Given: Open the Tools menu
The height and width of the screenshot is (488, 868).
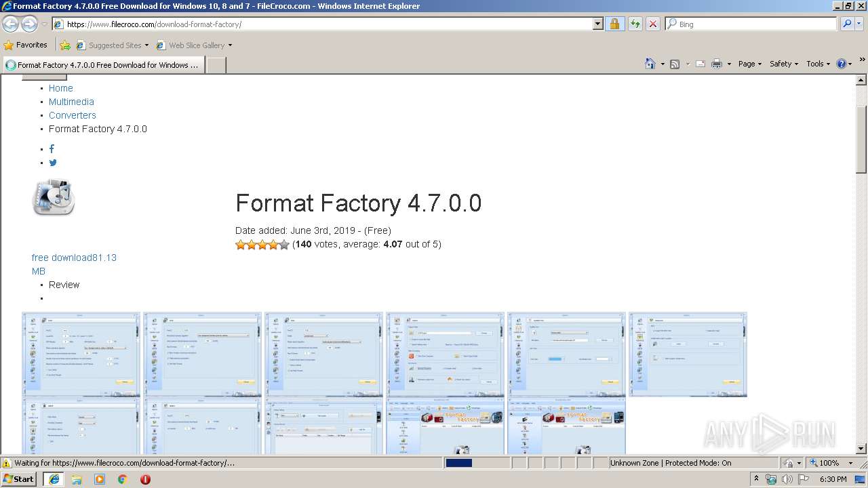Looking at the screenshot, I should 818,64.
